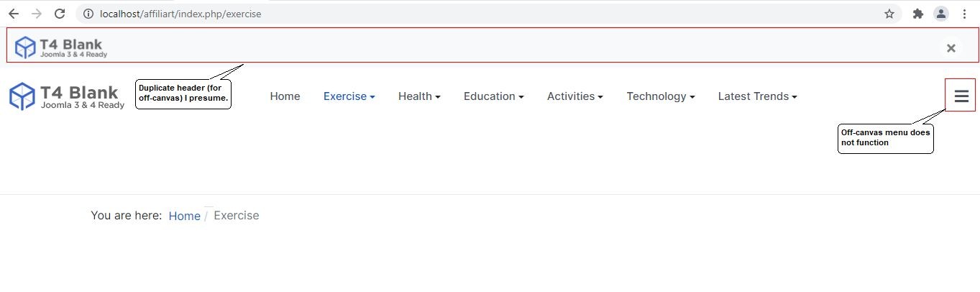The height and width of the screenshot is (292, 980).
Task: Open the hamburger off-canvas menu
Action: click(961, 96)
